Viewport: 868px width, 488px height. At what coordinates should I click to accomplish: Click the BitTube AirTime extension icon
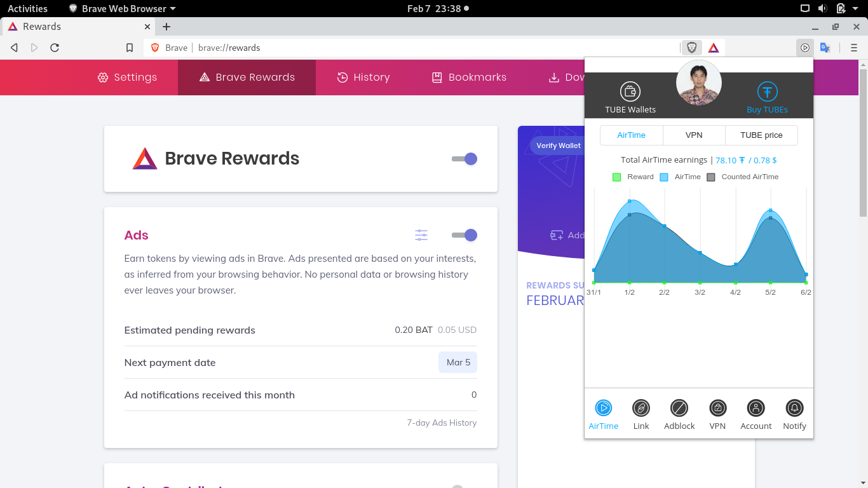(x=804, y=48)
